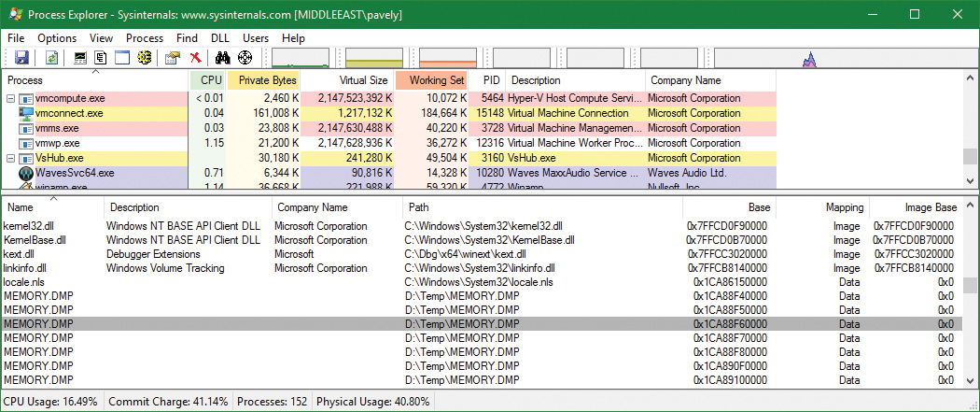The width and height of the screenshot is (980, 412).
Task: Open System Information from toolbar icon
Action: (81, 58)
